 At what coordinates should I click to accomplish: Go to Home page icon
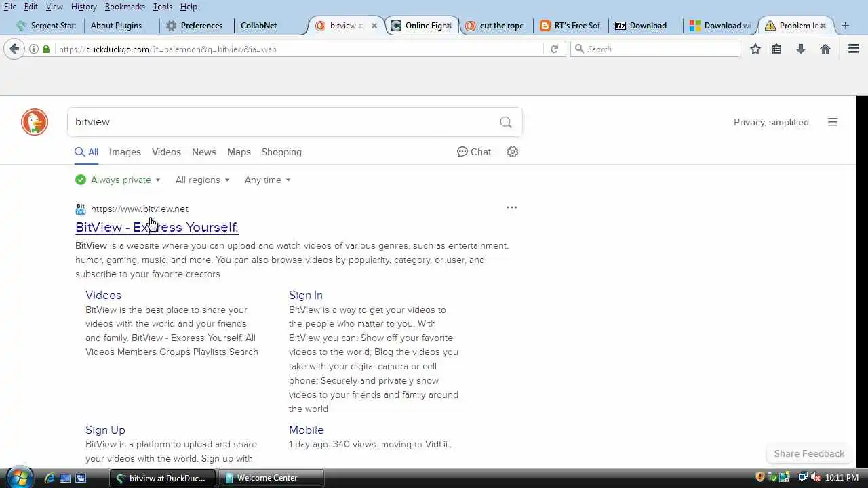coord(825,49)
